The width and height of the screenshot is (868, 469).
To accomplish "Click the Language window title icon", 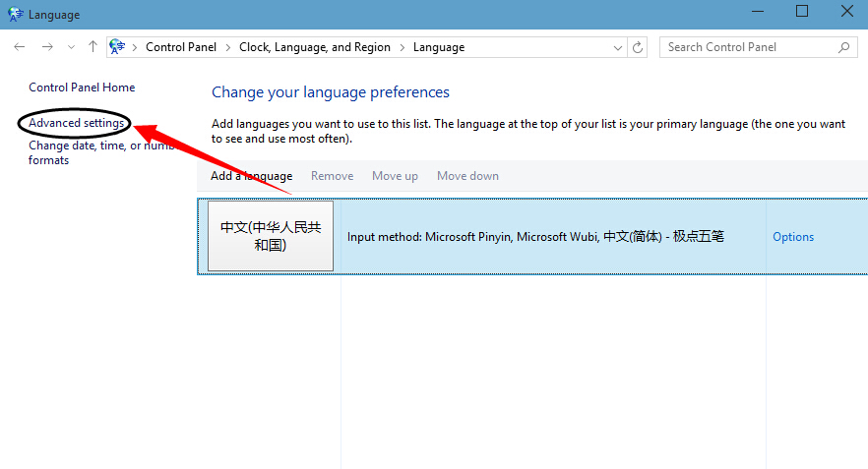I will click(15, 15).
